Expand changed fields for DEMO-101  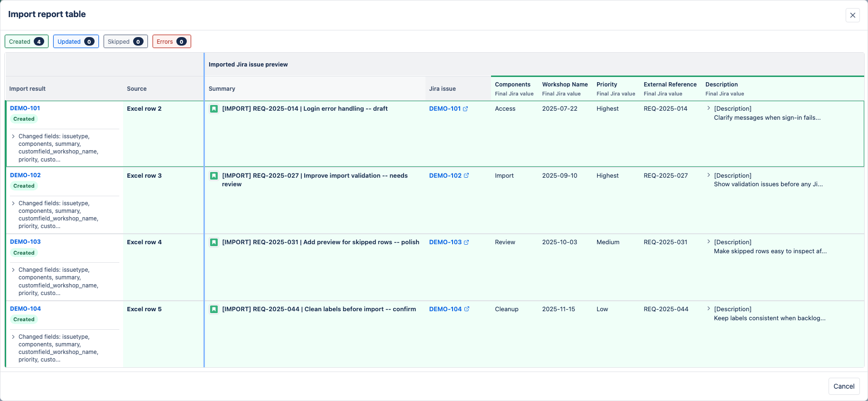[x=13, y=136]
